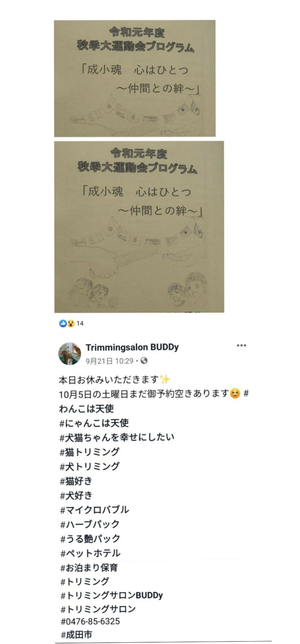
Task: Click the public globe privacy icon
Action: click(144, 361)
